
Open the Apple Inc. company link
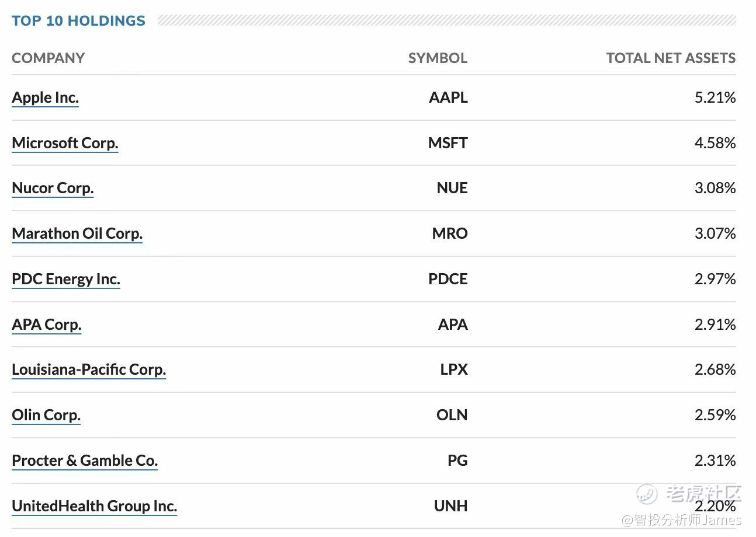click(x=45, y=97)
